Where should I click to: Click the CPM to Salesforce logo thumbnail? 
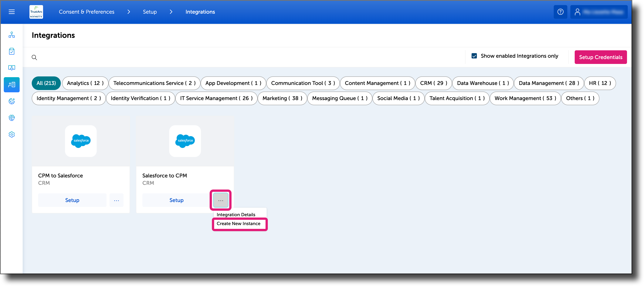81,141
